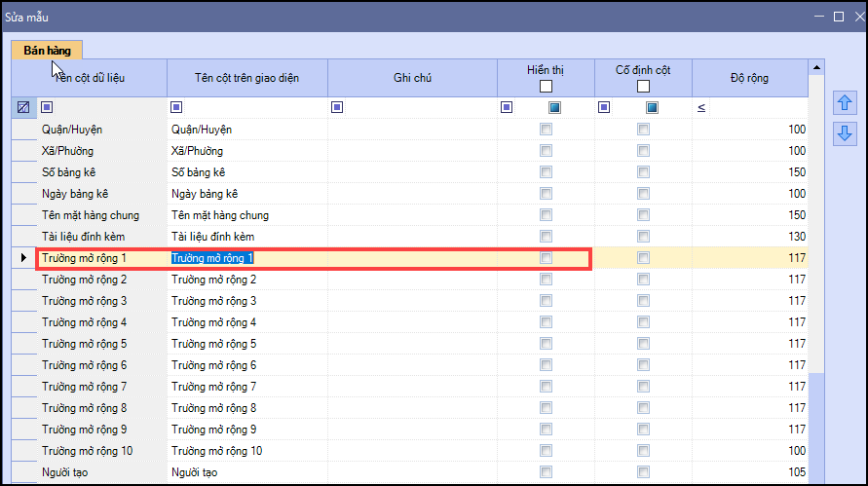Click the less-than-or-equal filter under Độ rộng
Viewport: 868px width, 486px height.
click(701, 107)
